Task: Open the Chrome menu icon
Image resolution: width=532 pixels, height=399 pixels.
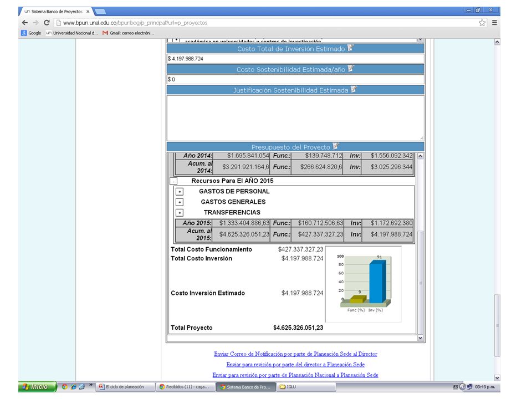Action: [494, 23]
